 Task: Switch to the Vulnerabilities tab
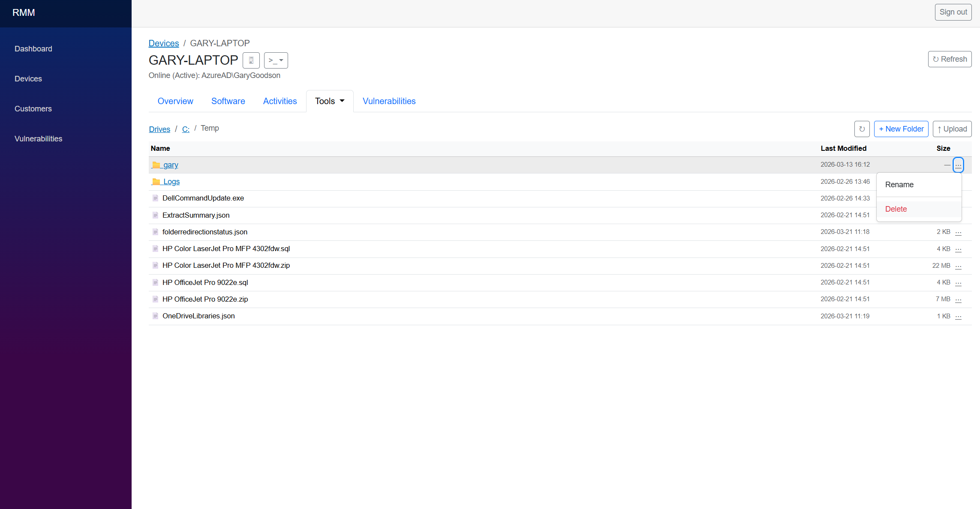(388, 101)
